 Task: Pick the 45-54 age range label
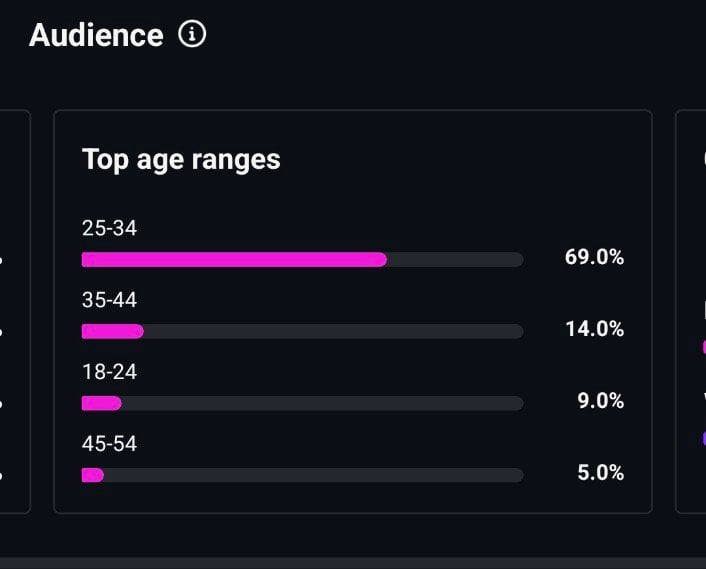pos(109,444)
